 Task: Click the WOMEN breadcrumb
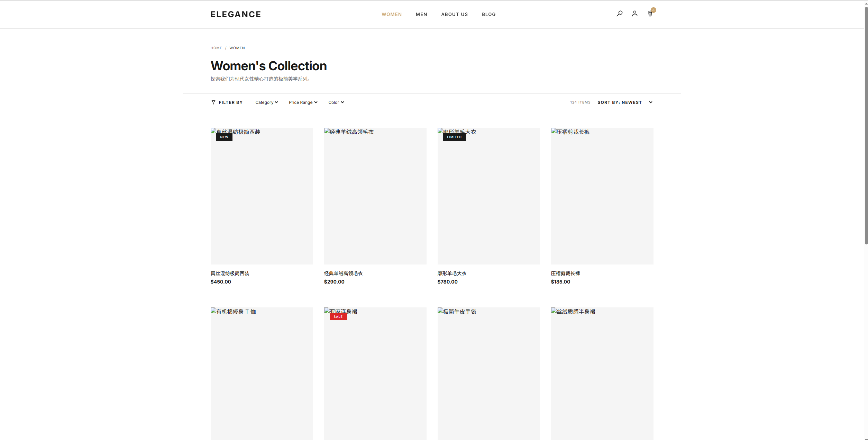[237, 48]
